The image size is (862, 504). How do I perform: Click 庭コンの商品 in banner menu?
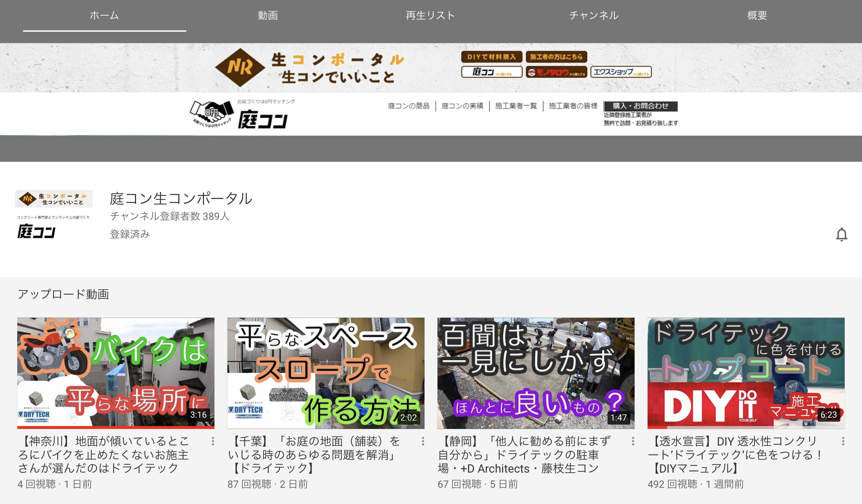(409, 106)
